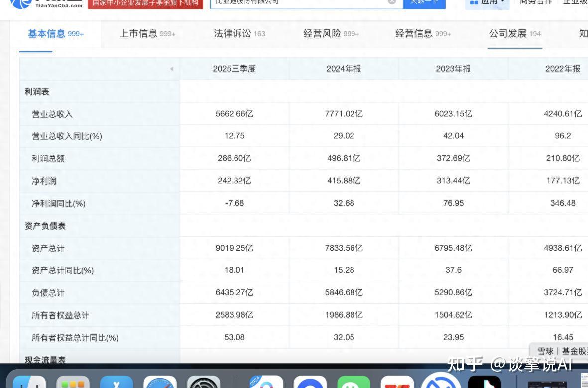Click the 415.88亿 net profit cell
Viewport: 588px width, 388px height.
click(x=344, y=181)
